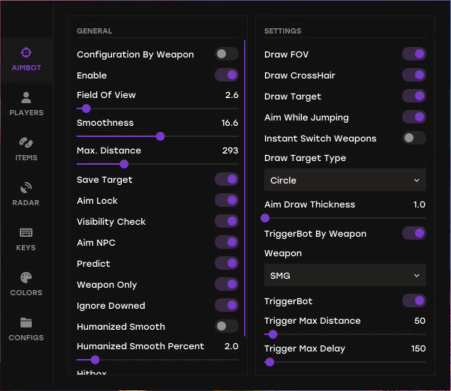
Task: Click the Aim Draw Thickness slider handle
Action: pyautogui.click(x=265, y=218)
